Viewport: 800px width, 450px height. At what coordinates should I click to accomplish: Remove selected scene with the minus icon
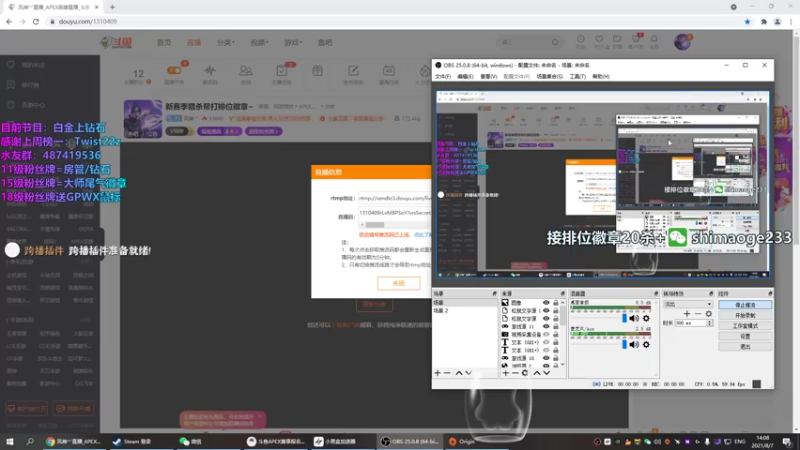[447, 373]
